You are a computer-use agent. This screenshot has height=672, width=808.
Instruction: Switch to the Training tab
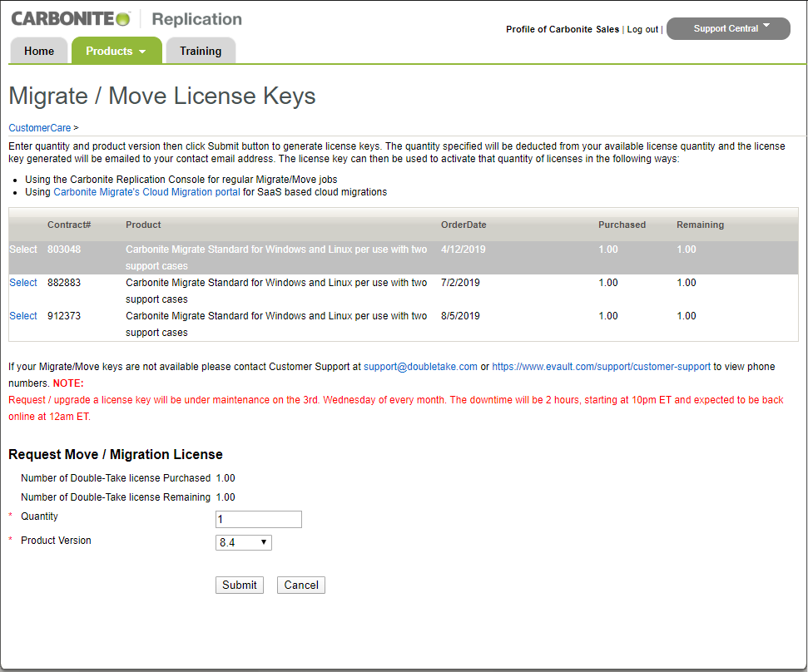click(201, 51)
